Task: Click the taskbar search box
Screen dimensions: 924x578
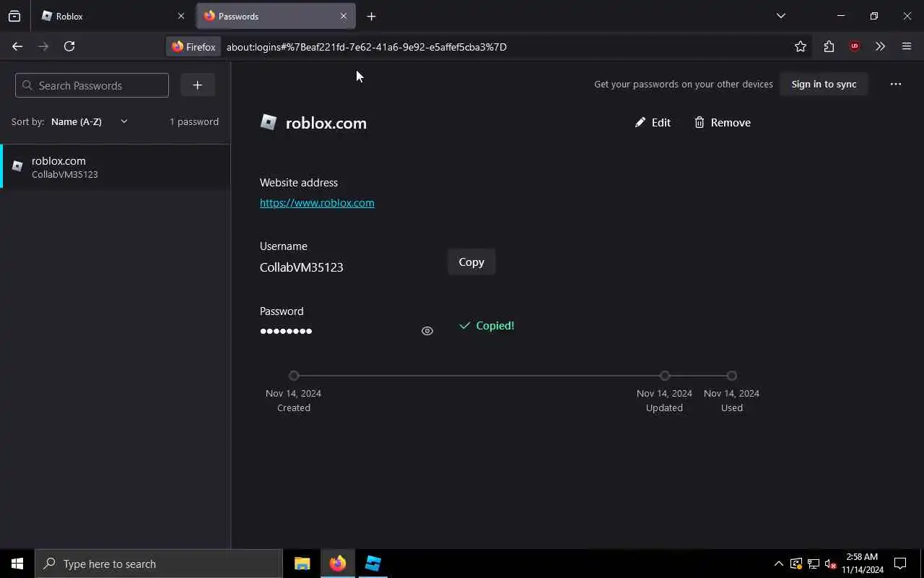Action: point(159,564)
